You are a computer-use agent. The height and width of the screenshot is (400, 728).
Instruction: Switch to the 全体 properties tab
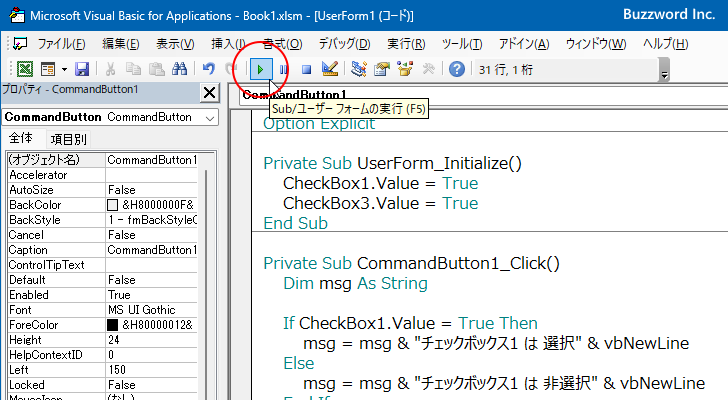(21, 138)
